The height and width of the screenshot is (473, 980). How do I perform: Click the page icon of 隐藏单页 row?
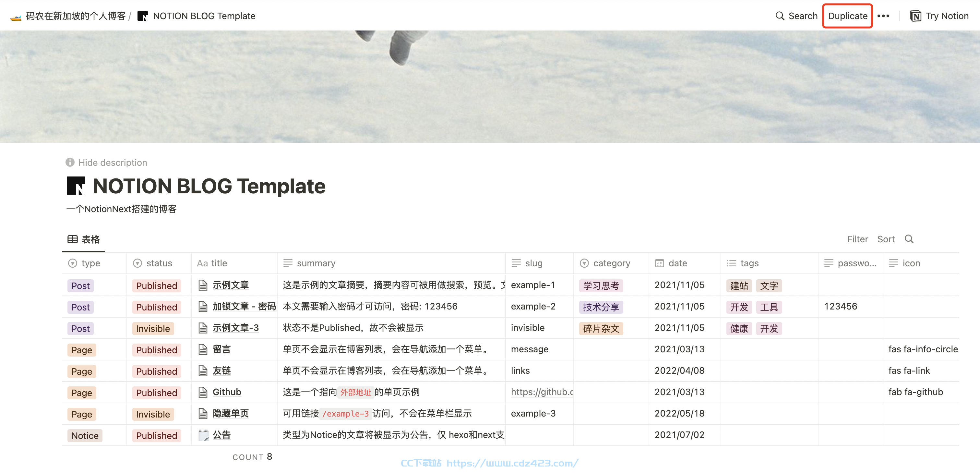(x=203, y=414)
